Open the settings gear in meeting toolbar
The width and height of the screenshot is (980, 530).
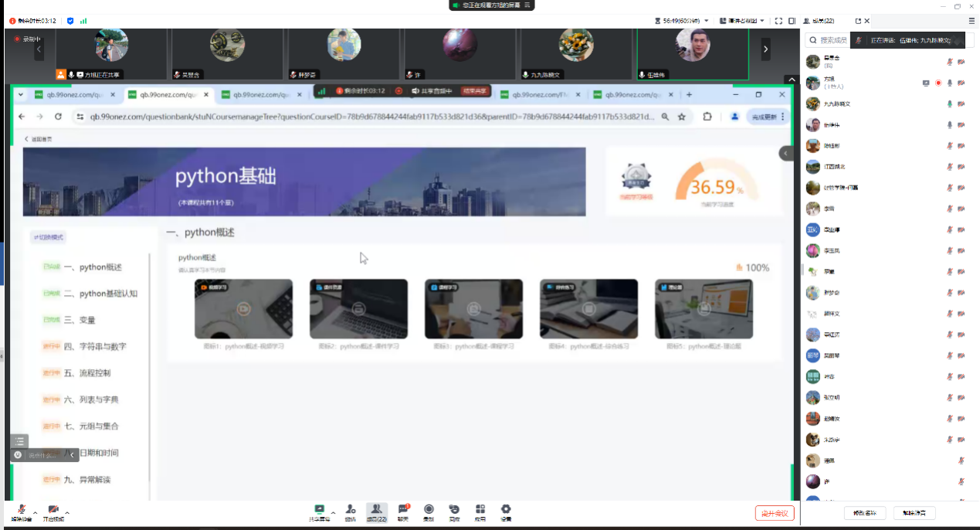coord(506,510)
